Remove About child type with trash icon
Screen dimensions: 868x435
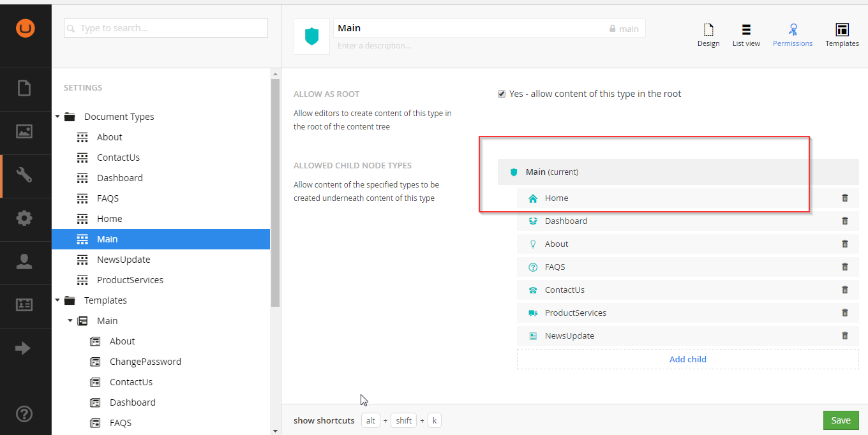pyautogui.click(x=845, y=244)
